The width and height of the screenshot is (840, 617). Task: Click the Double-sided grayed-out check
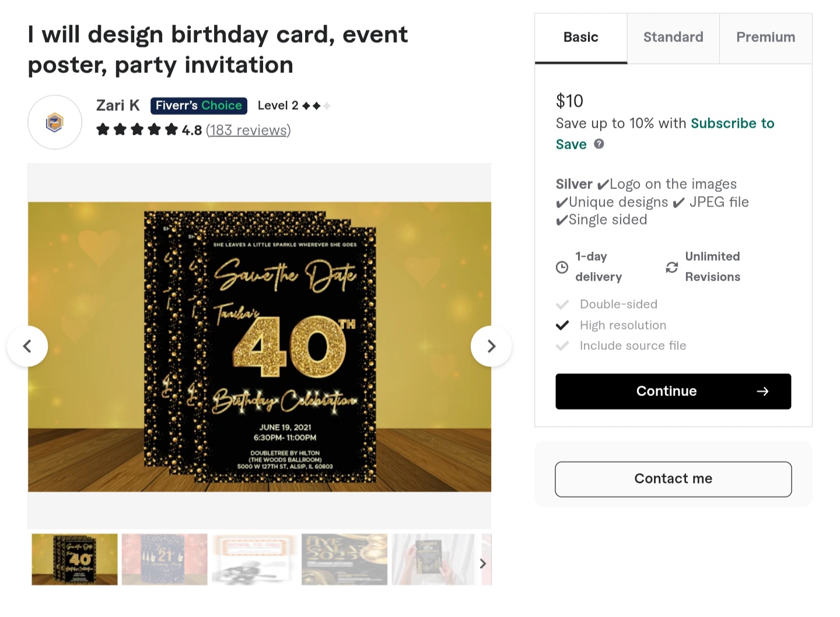(562, 304)
